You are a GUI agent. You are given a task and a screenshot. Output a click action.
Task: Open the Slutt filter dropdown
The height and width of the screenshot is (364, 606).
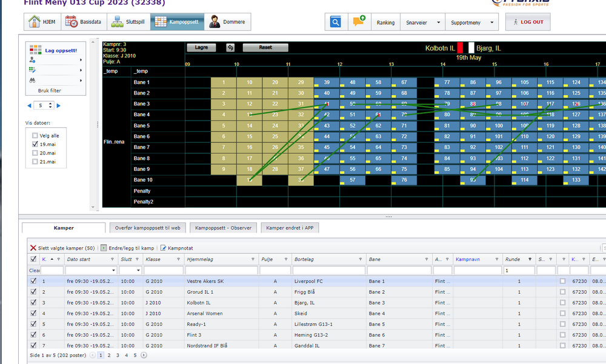coord(138,271)
